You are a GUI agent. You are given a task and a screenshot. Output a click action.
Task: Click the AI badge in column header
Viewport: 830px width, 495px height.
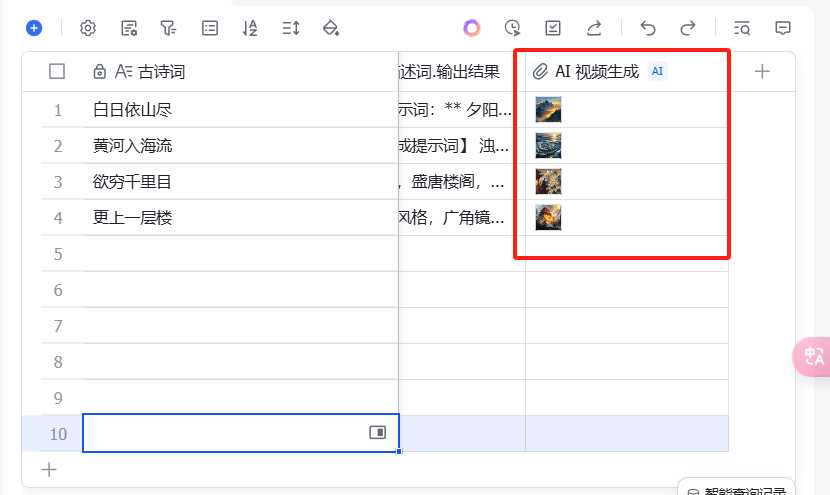click(x=657, y=71)
